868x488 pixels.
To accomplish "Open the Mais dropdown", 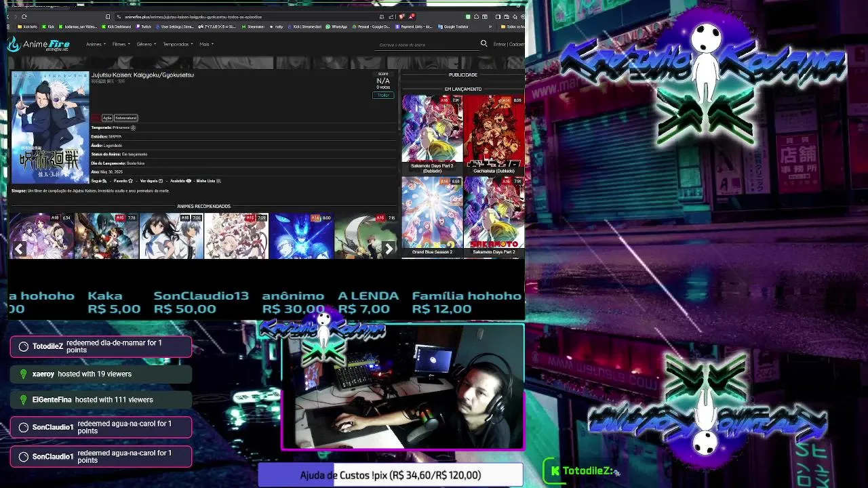I will tap(206, 44).
